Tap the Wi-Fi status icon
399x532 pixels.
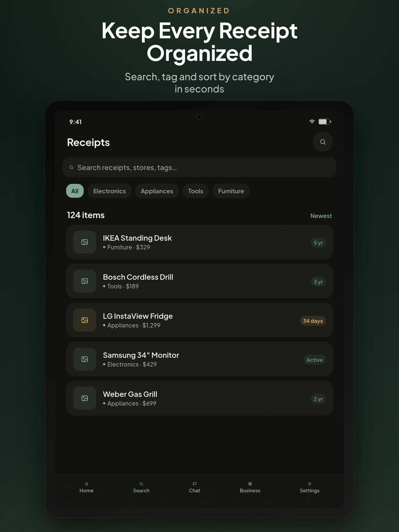coord(312,122)
